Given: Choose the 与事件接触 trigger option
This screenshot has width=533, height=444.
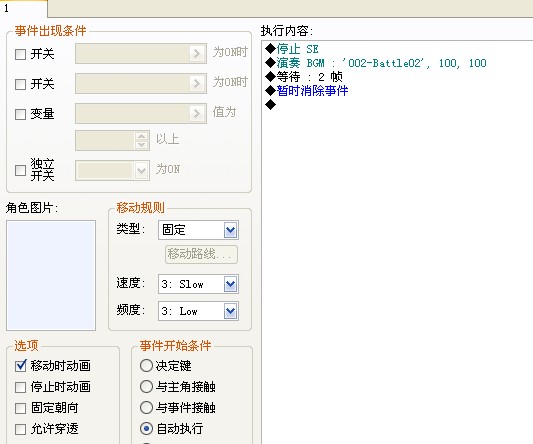Looking at the screenshot, I should pos(146,408).
